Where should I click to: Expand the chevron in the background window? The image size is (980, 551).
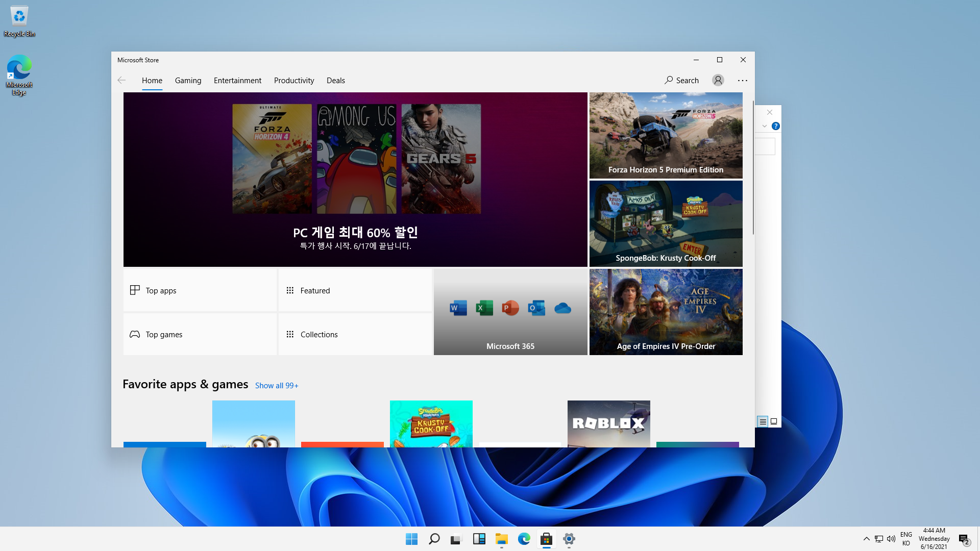(x=765, y=126)
